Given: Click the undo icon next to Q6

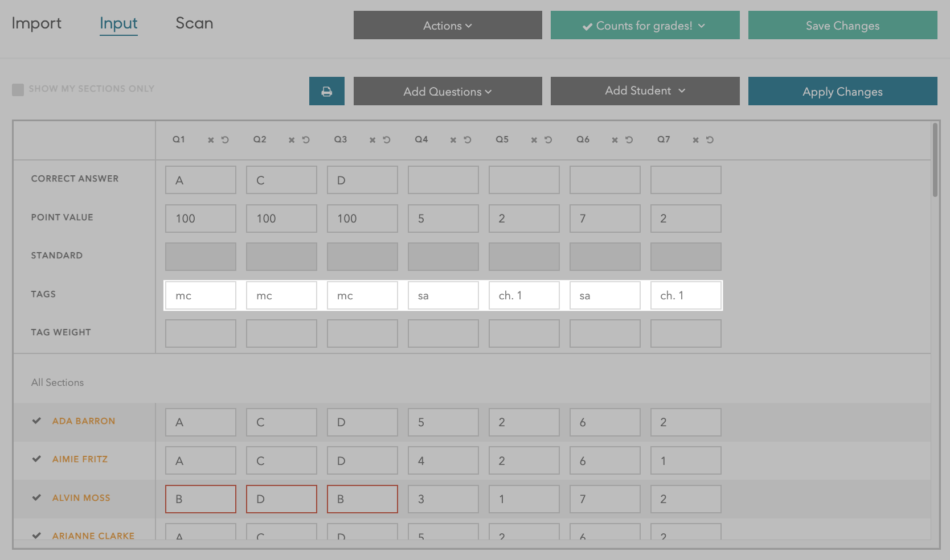Looking at the screenshot, I should [629, 140].
